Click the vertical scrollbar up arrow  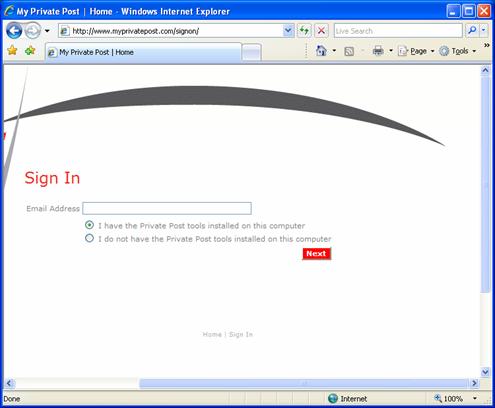pos(485,70)
